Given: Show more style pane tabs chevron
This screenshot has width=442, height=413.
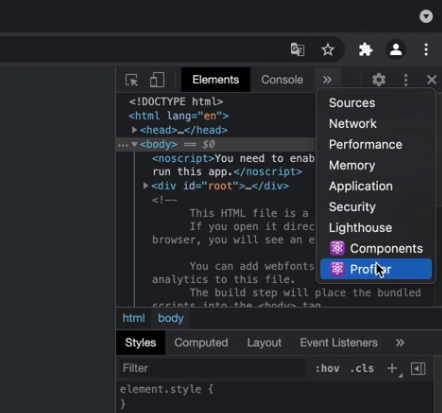Looking at the screenshot, I should pyautogui.click(x=400, y=343).
